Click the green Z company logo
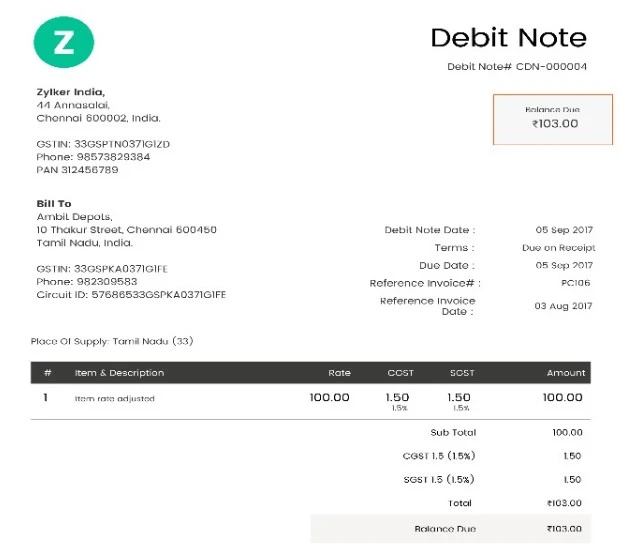 click(x=63, y=41)
